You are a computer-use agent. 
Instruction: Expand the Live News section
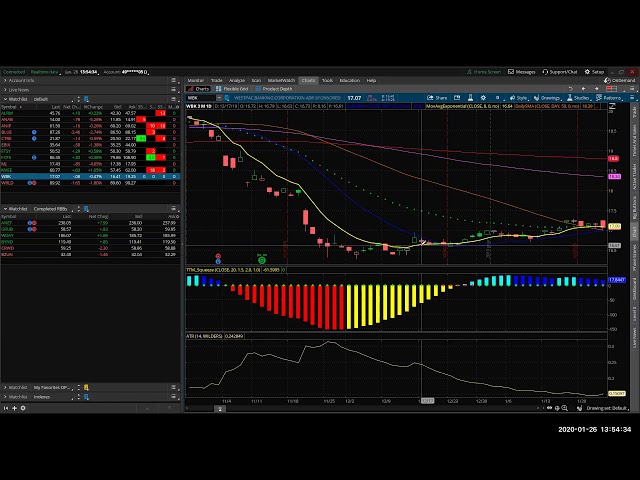tap(5, 89)
